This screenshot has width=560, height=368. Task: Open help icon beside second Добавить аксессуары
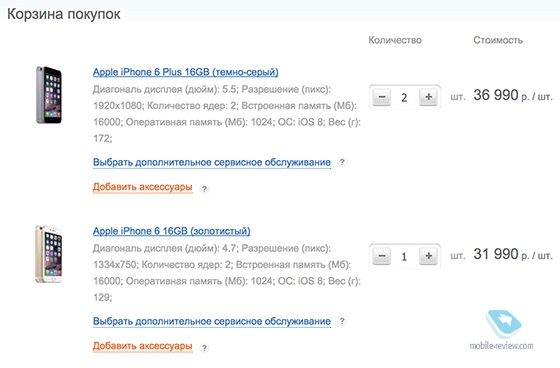point(204,348)
